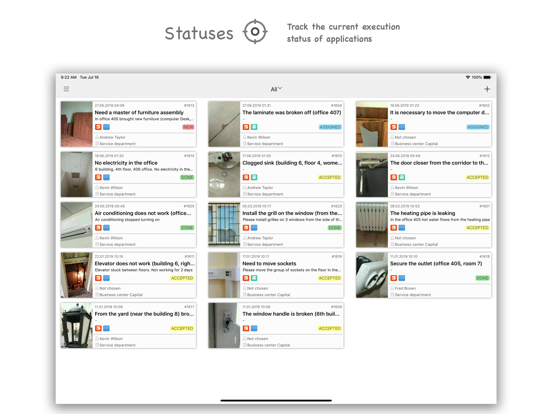Open furniture assembly photo thumbnail
This screenshot has width=552, height=414.
[x=76, y=124]
